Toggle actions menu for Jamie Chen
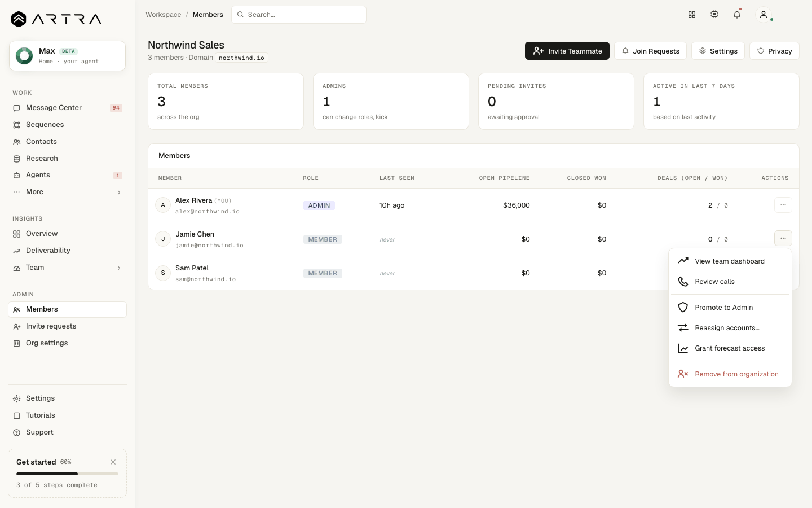This screenshot has height=508, width=812. pos(783,238)
